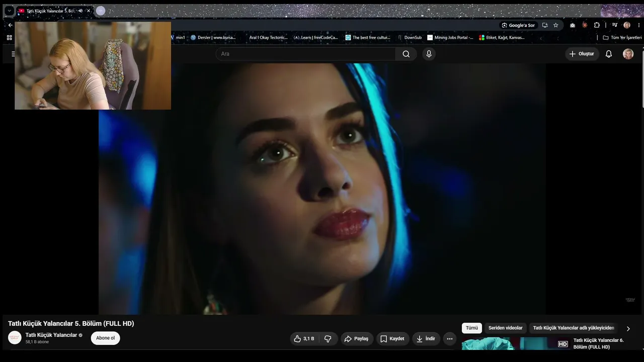
Task: Start voice search with the microphone icon
Action: (x=429, y=54)
